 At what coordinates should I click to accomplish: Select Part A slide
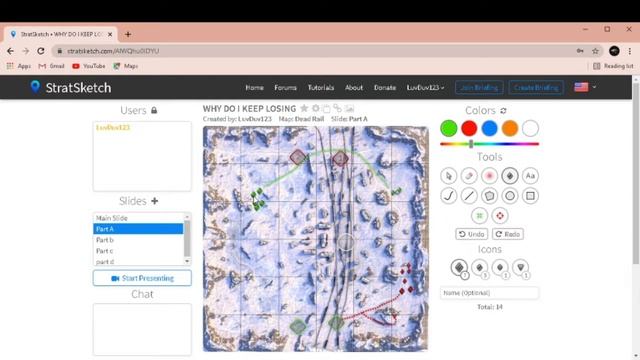138,229
